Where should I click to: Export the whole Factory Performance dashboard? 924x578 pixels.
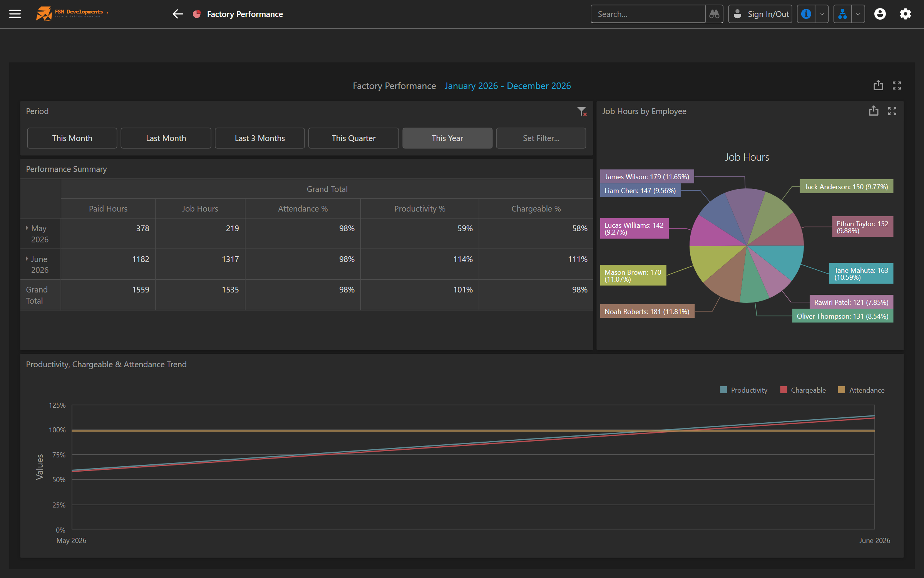(x=878, y=85)
